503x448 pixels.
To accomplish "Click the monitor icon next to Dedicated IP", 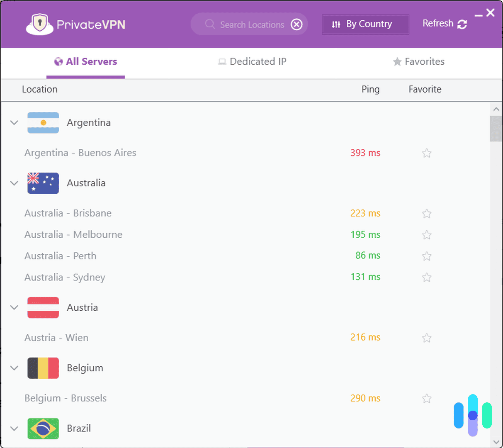I will pos(222,61).
